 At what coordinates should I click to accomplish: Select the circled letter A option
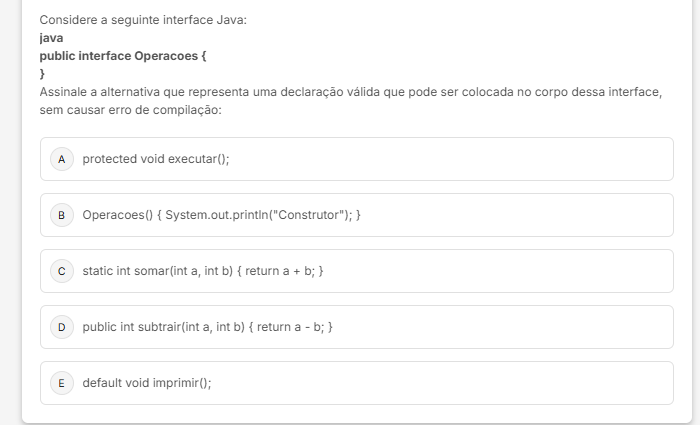[62, 159]
